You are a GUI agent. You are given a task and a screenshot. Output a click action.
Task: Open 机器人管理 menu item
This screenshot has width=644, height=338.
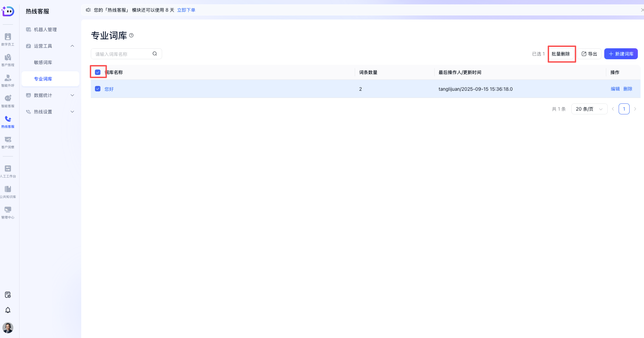45,29
